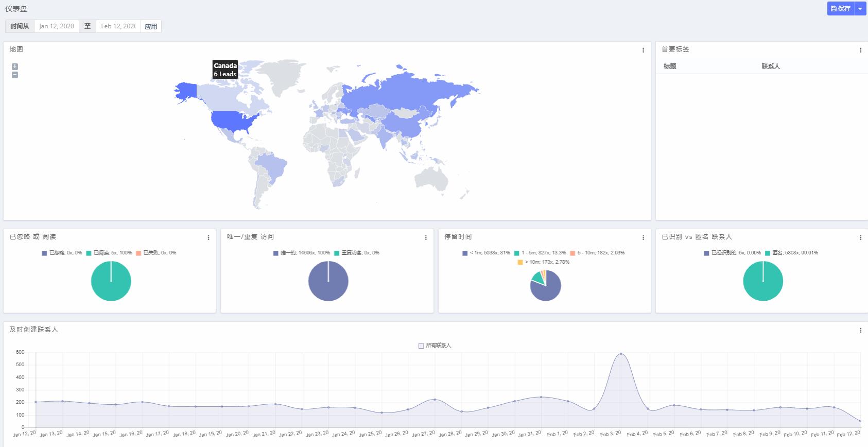Image resolution: width=868 pixels, height=447 pixels.
Task: Toggle the 所有联系人 series in line chart
Action: [x=435, y=346]
